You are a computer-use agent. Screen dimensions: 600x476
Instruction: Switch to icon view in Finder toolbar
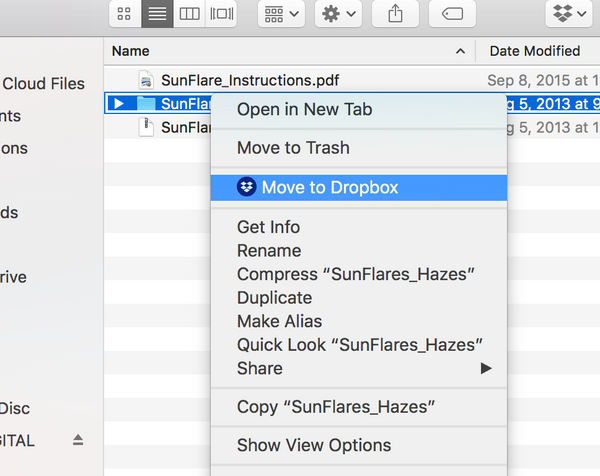click(x=124, y=14)
